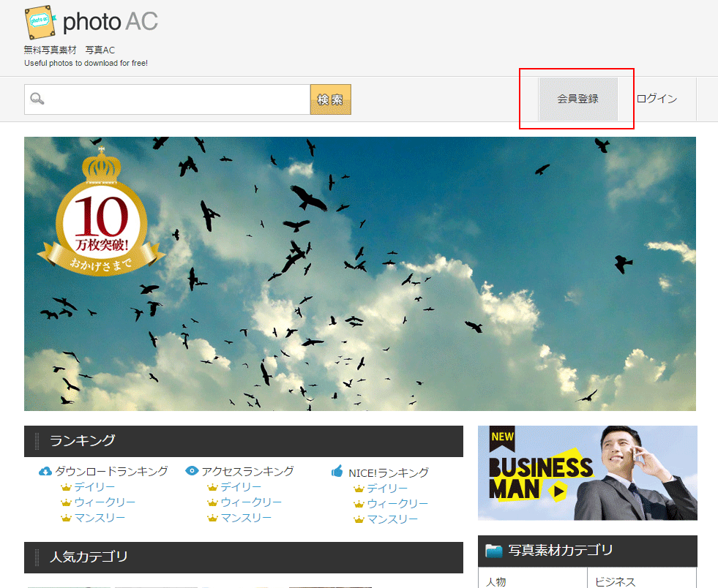Select the ビジネス category cell
Screen dimensions: 718x588
642,578
